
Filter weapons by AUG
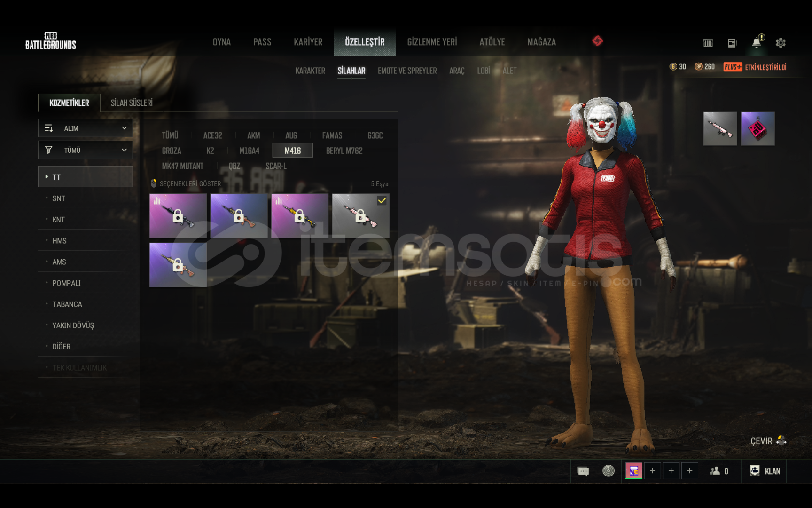point(291,135)
